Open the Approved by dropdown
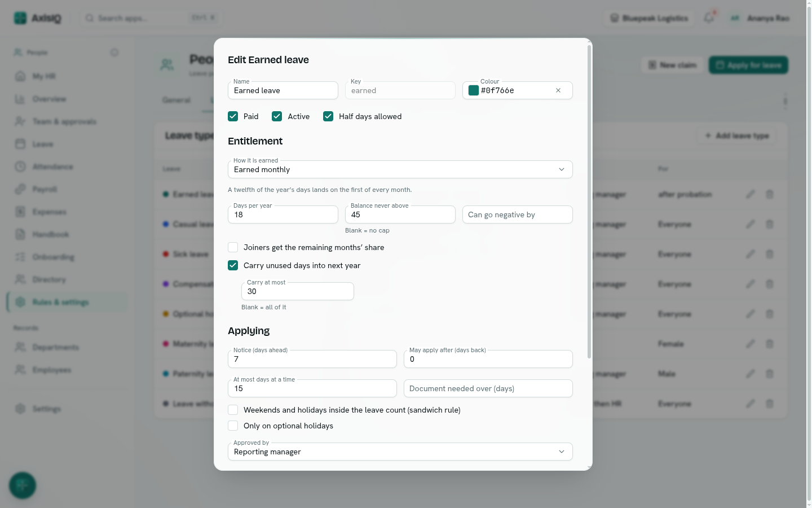The image size is (812, 508). click(400, 452)
